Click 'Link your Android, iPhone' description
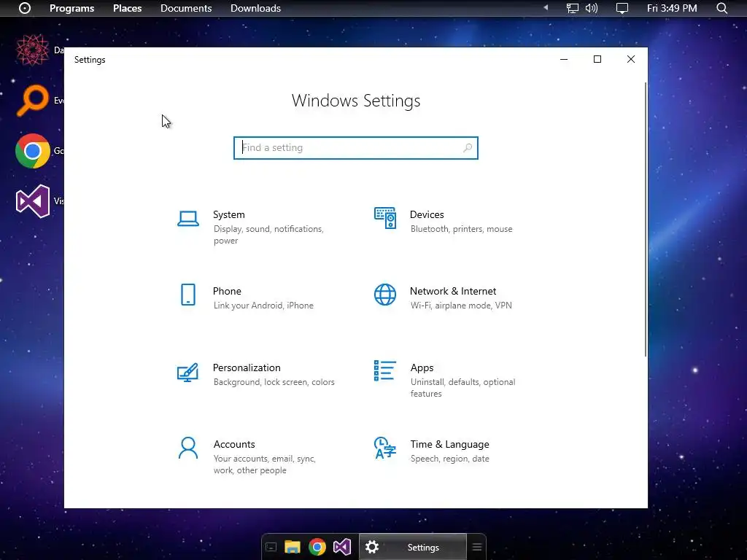Viewport: 747px width, 560px height. (263, 306)
